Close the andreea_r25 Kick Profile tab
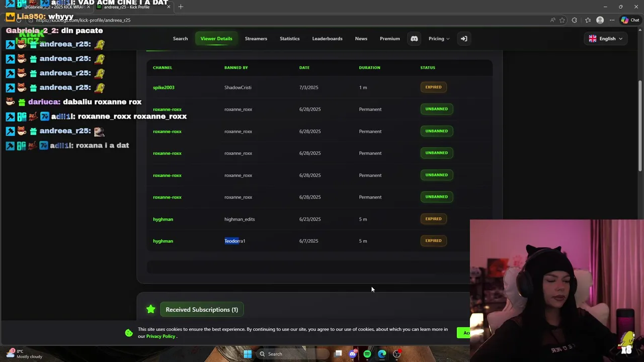 169,7
